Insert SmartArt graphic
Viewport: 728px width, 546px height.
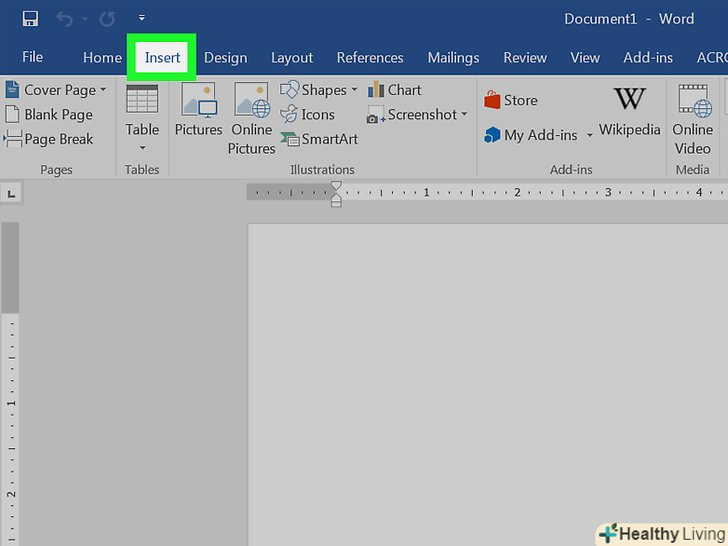(x=319, y=139)
